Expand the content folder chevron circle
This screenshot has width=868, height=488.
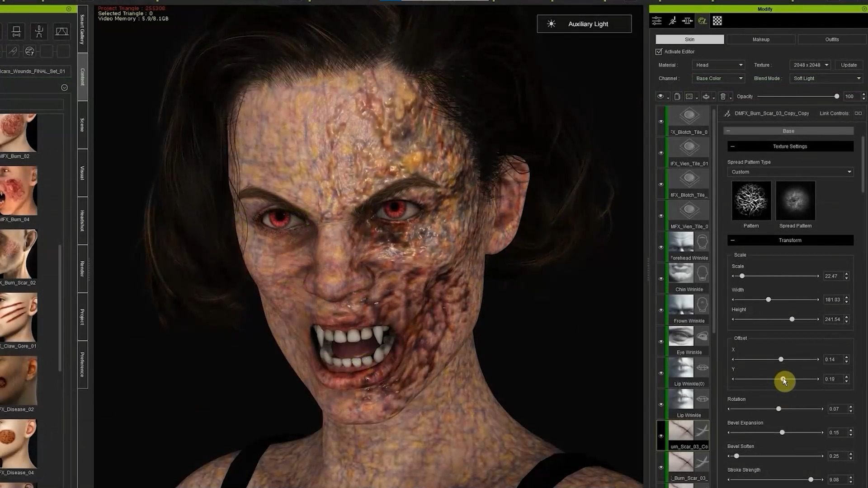[64, 88]
